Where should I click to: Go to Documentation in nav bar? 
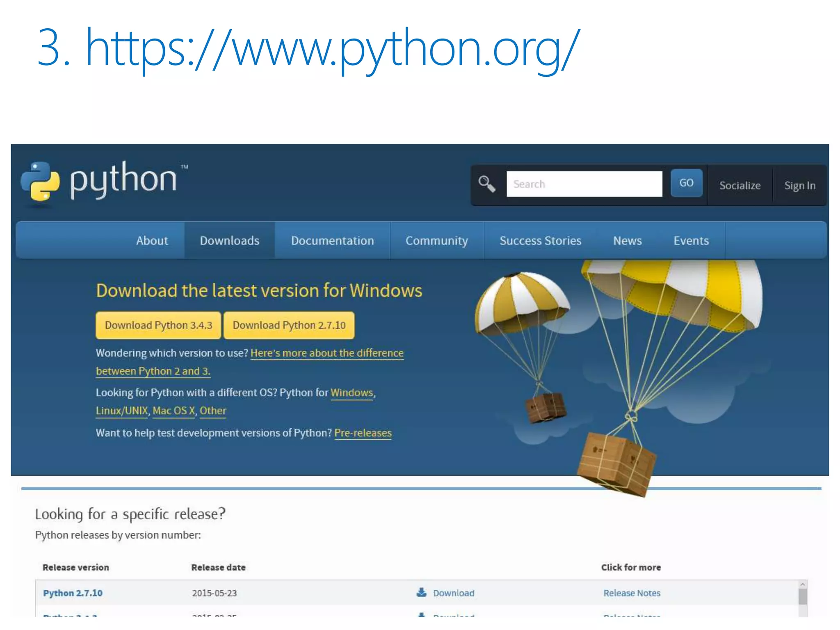point(332,240)
